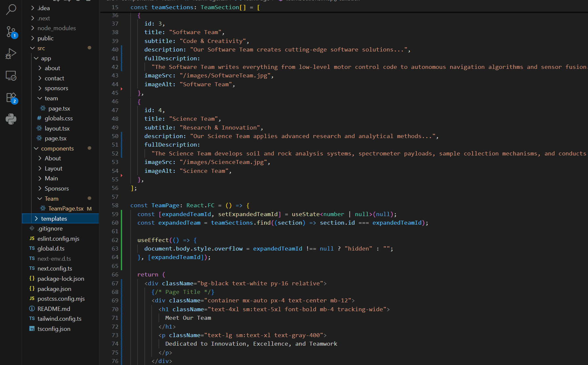Open the Extensions view icon

coord(11,98)
